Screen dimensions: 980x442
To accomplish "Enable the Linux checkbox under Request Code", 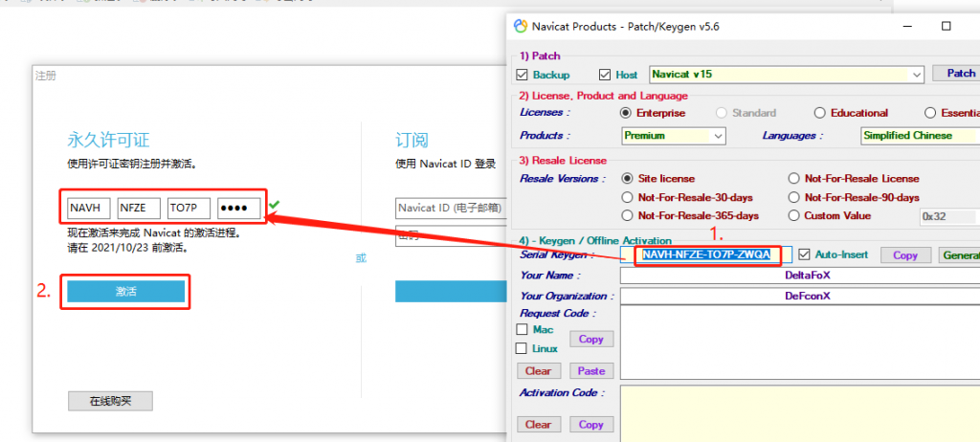I will 522,348.
